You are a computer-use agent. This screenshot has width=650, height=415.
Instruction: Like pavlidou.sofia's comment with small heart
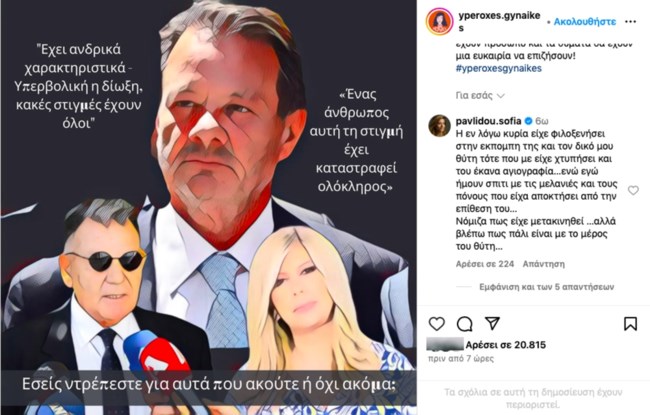click(633, 190)
